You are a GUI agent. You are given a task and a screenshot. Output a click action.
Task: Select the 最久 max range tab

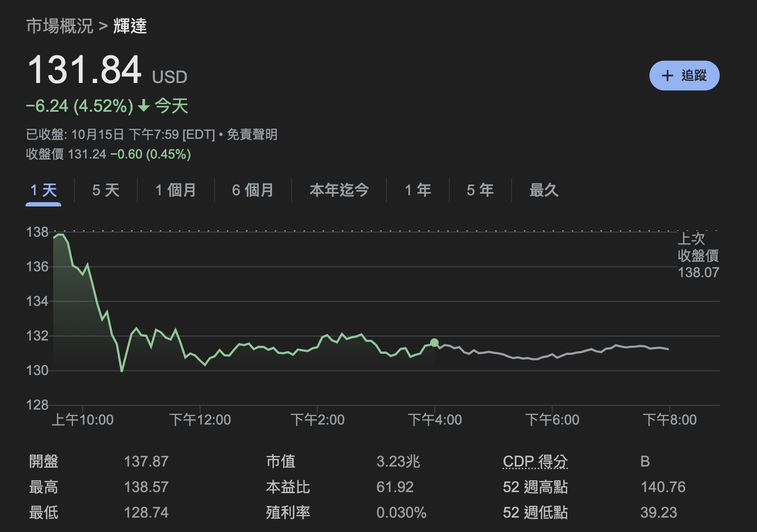click(x=544, y=190)
